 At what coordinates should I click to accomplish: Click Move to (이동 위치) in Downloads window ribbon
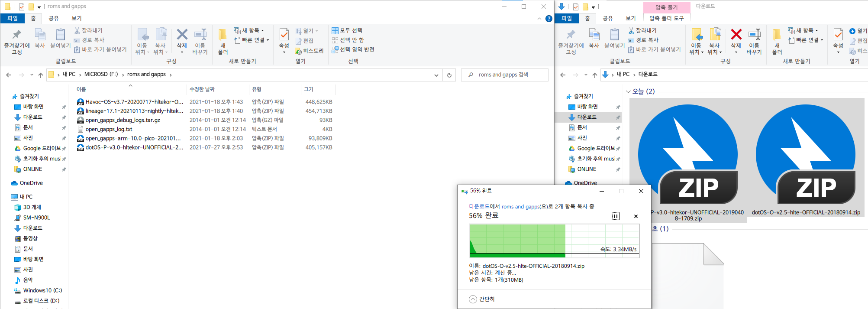point(696,42)
